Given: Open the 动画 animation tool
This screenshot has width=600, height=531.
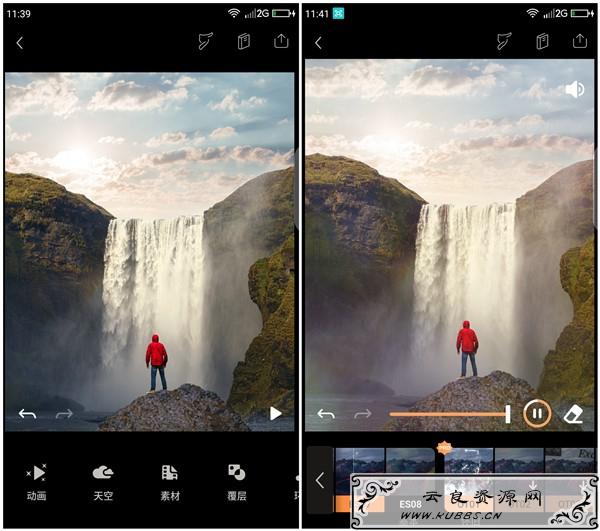Looking at the screenshot, I should coord(36,482).
